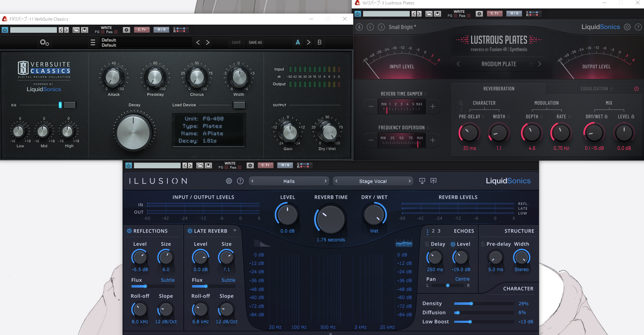This screenshot has width=644, height=335.
Task: Show decay envelope view in Illusion graph
Action: 262,243
